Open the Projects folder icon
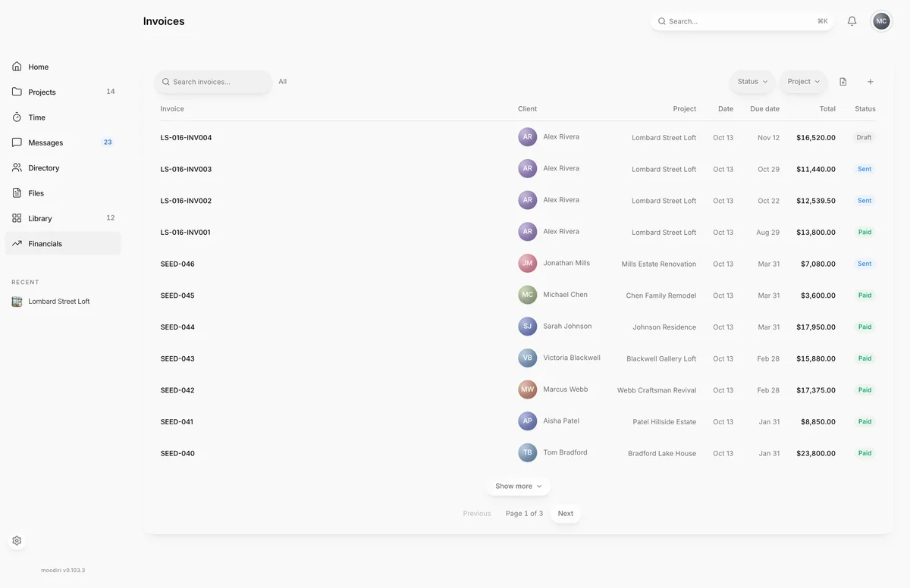 tap(17, 92)
